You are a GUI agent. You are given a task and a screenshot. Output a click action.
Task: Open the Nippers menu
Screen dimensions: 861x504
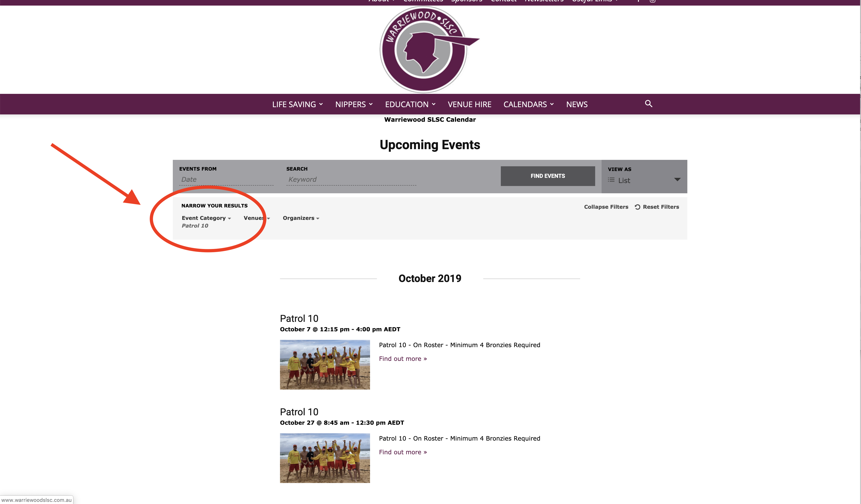354,104
